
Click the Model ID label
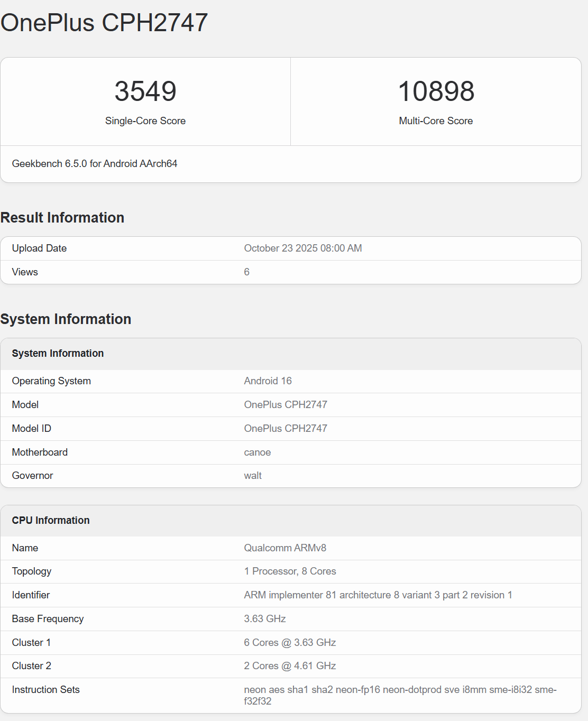coord(32,428)
